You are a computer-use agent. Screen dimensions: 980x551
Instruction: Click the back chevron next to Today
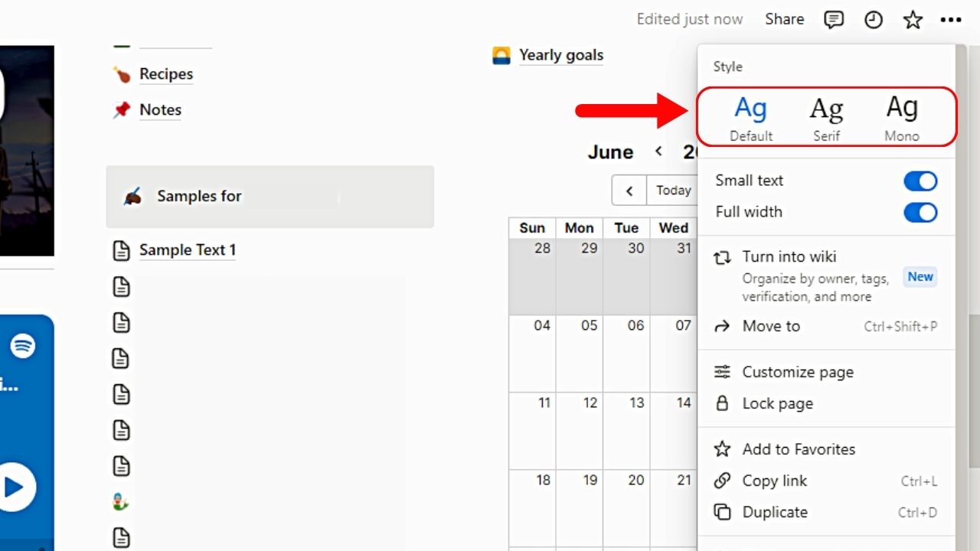pos(629,190)
